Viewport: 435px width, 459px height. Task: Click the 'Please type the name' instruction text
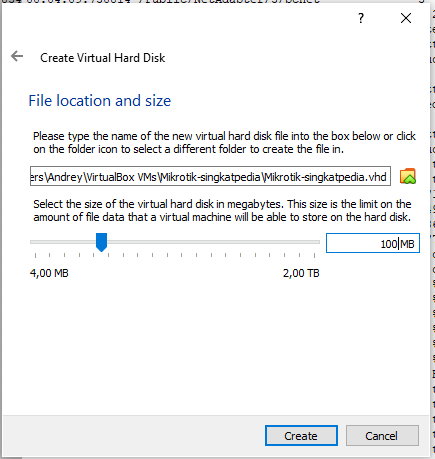224,143
